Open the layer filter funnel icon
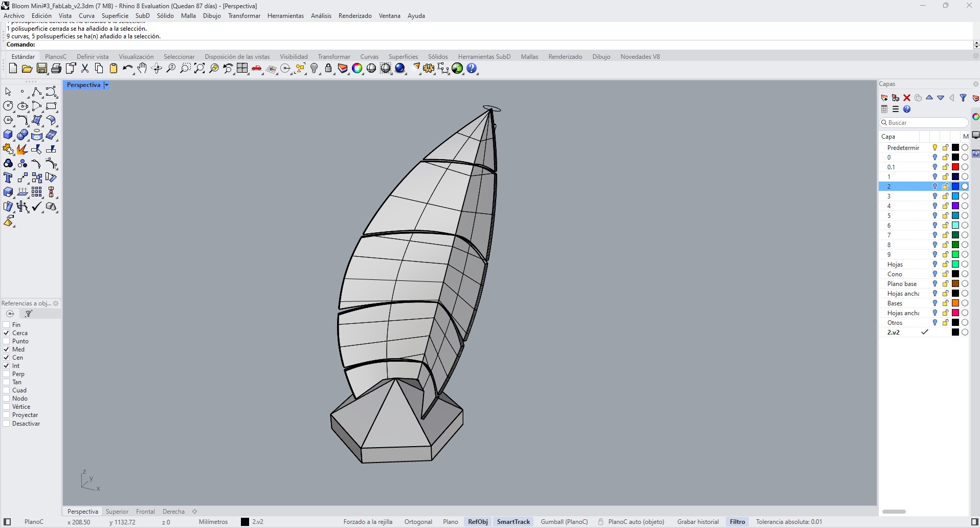The image size is (980, 528). tap(963, 98)
